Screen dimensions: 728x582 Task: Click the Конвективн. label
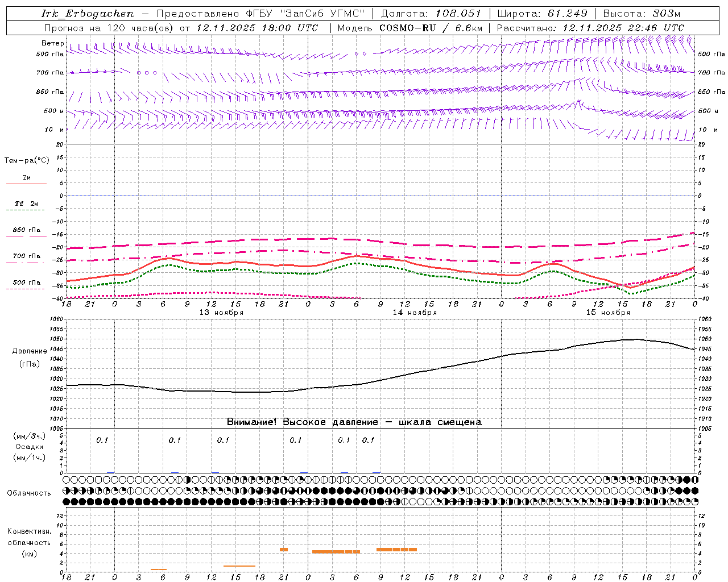click(29, 531)
